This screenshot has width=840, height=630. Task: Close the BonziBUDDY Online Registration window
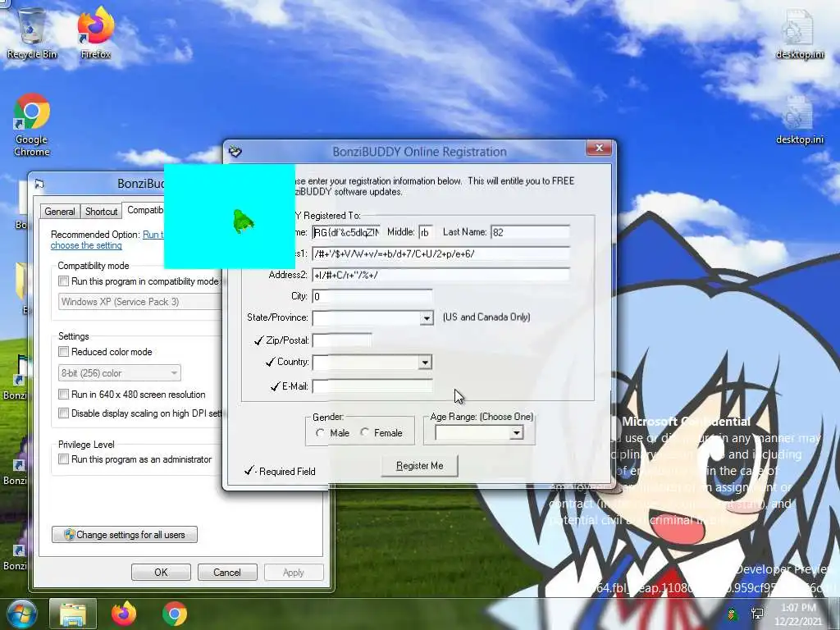tap(599, 148)
